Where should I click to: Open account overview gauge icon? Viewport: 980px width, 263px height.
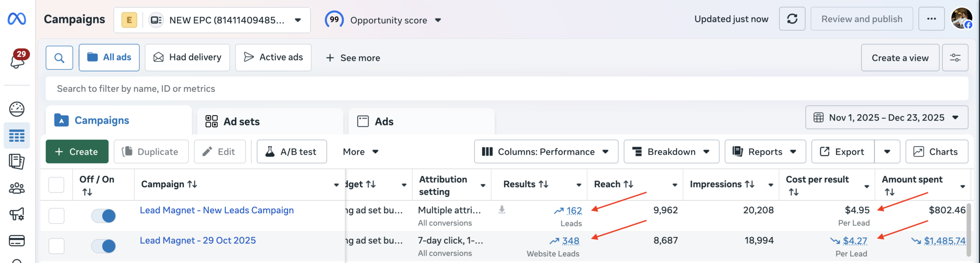(17, 109)
